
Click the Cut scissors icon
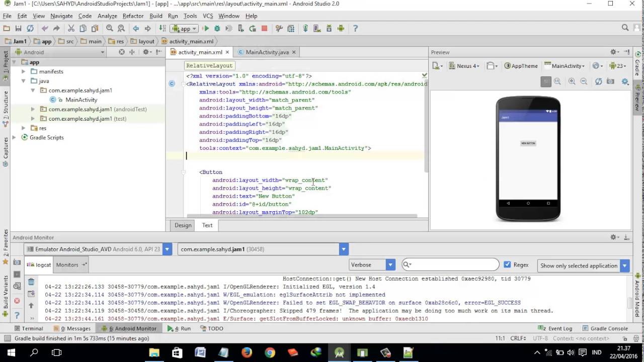pyautogui.click(x=71, y=29)
